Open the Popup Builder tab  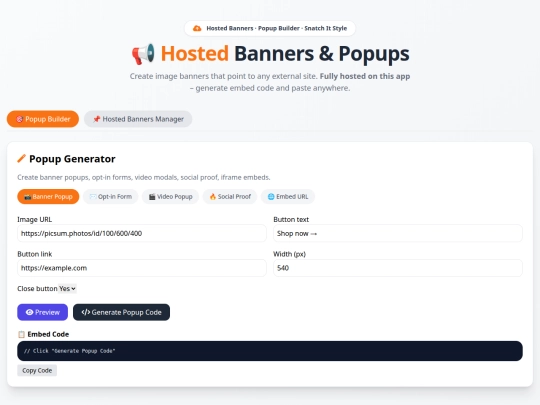[x=43, y=119]
